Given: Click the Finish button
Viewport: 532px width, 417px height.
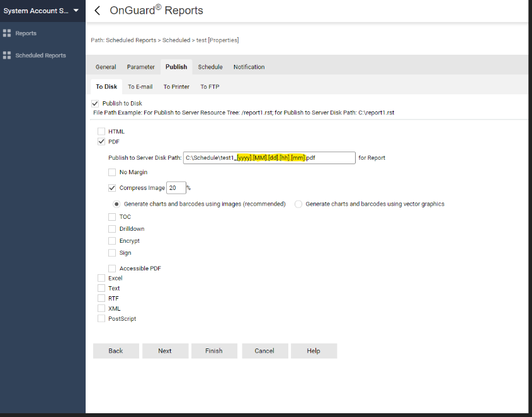Looking at the screenshot, I should 214,351.
